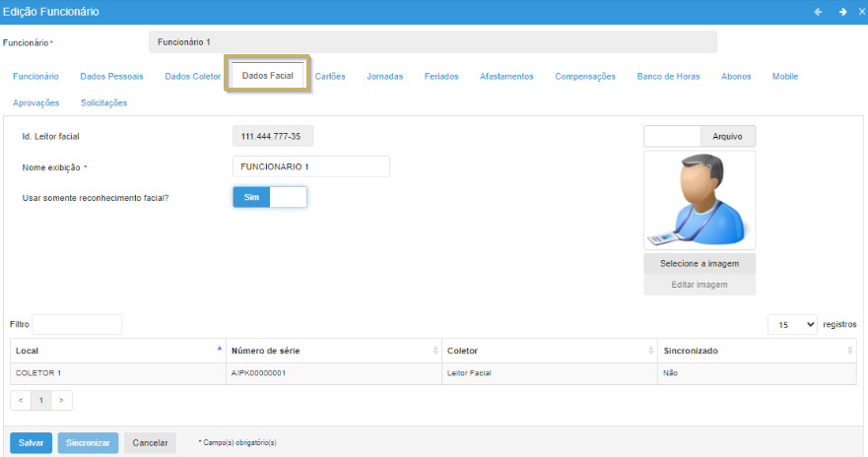Sort by Número de série column arrows

[435, 351]
